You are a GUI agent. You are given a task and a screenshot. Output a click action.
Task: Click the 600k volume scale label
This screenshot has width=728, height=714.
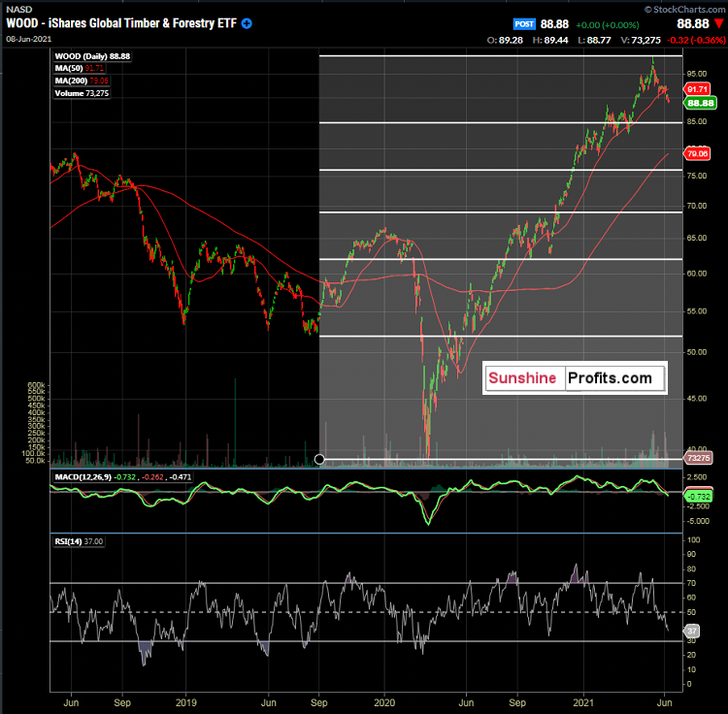(36, 385)
